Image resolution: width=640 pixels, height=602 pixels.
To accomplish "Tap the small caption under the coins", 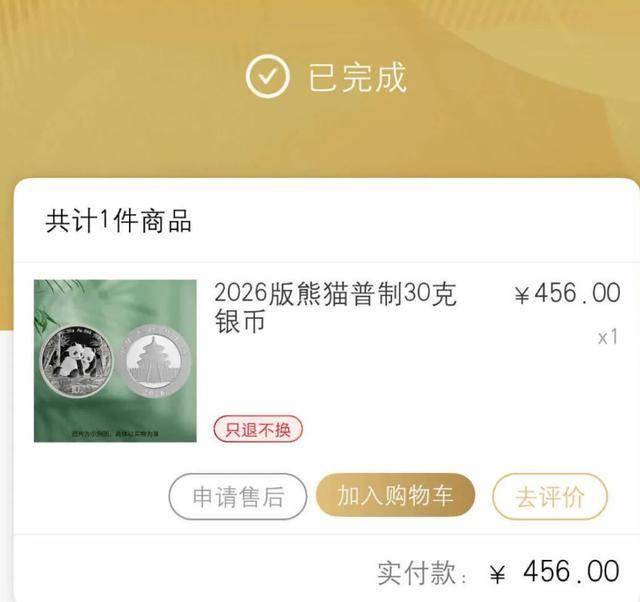I will pos(116,433).
